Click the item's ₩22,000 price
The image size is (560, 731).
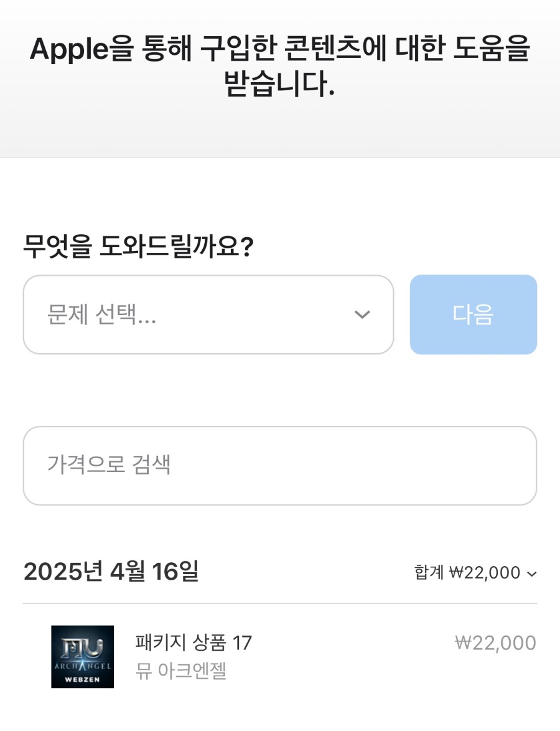tap(495, 643)
